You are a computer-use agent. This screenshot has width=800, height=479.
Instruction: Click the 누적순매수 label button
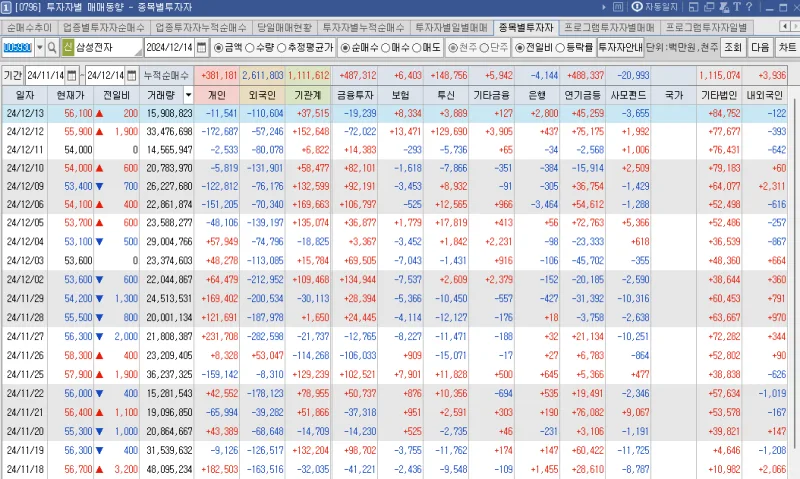point(166,75)
